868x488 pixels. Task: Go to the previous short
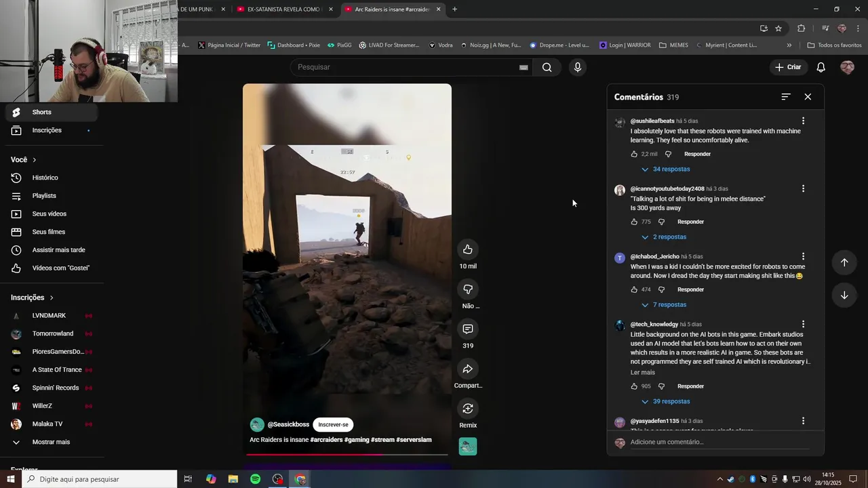click(x=844, y=262)
